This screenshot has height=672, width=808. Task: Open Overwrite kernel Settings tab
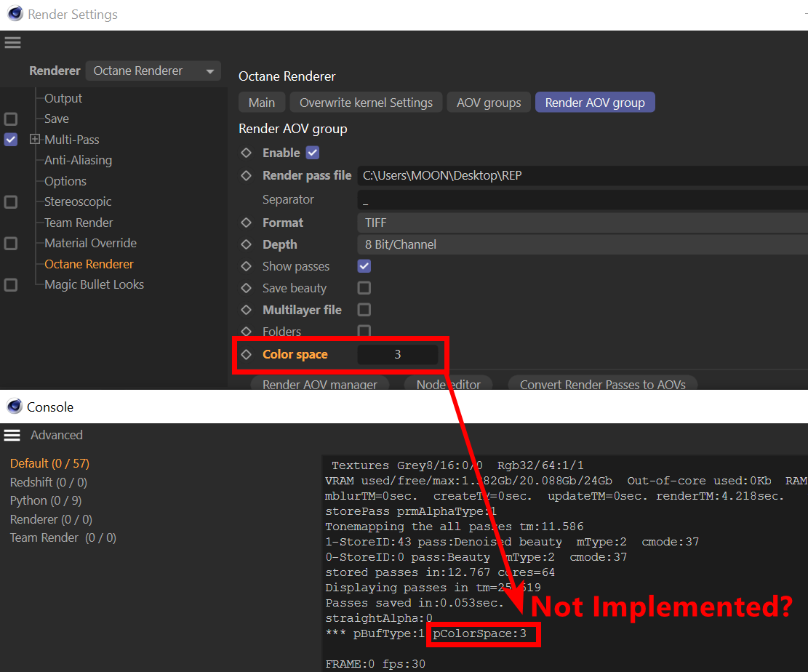point(366,103)
